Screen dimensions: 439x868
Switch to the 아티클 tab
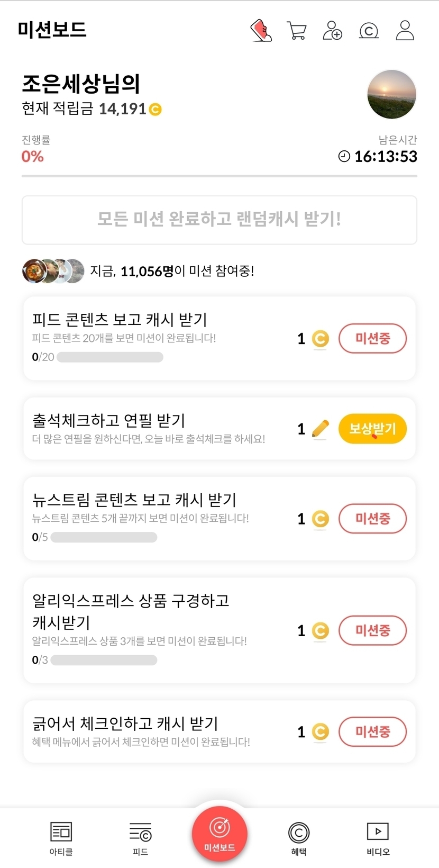61,838
